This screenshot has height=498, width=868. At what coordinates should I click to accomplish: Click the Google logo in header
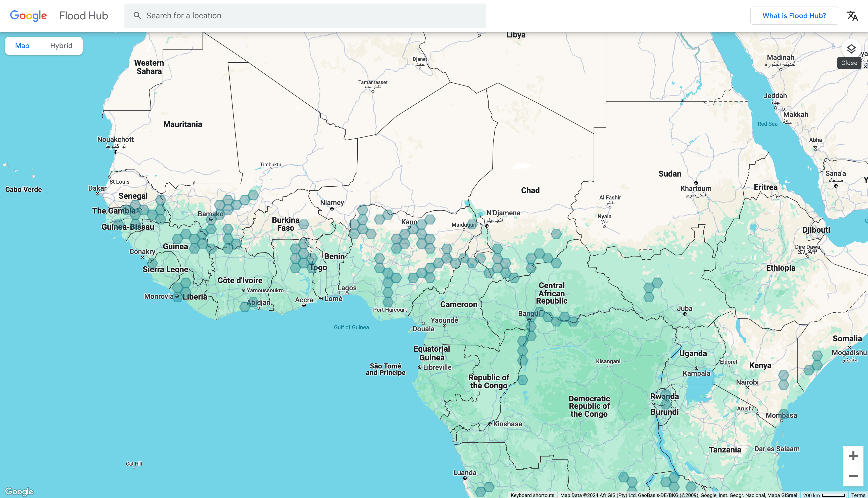pos(28,16)
